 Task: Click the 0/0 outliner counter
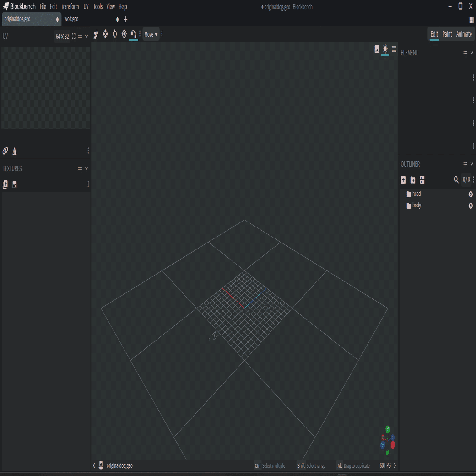(x=466, y=179)
